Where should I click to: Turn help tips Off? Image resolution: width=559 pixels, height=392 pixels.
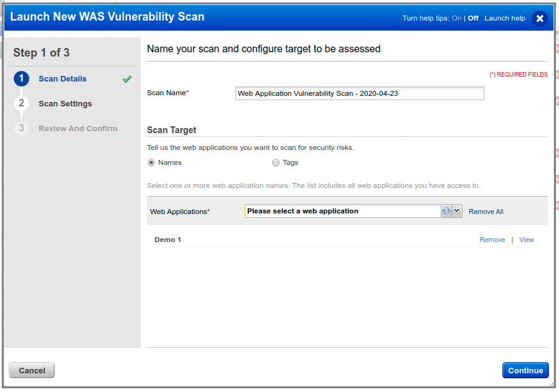click(x=472, y=18)
